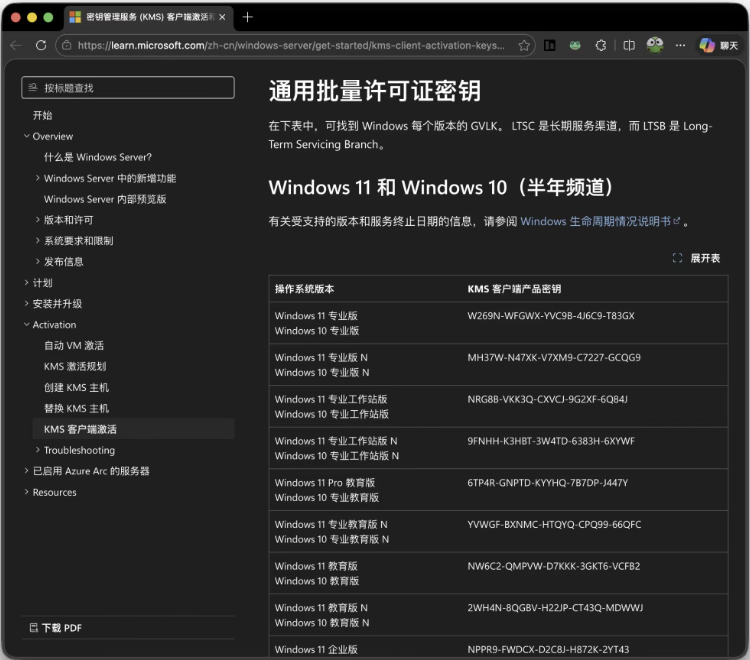
Task: Click key NPPR9-FWDCX-D2C8J-H872K-2YT43
Action: [x=548, y=649]
